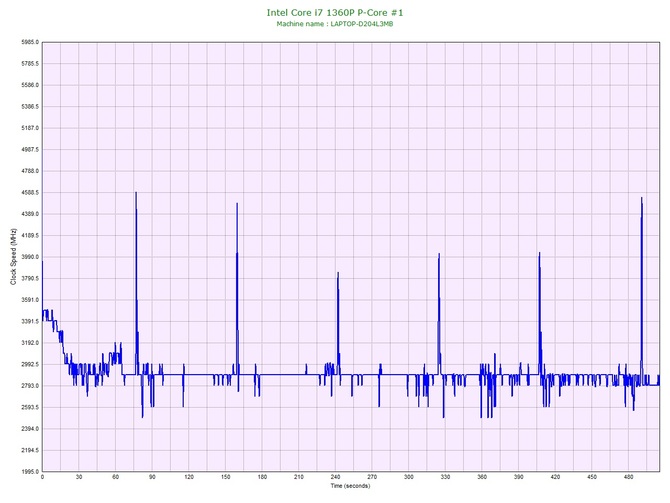Click the 30 tick on the time axis
Screen dimensions: 670x503
(x=79, y=477)
